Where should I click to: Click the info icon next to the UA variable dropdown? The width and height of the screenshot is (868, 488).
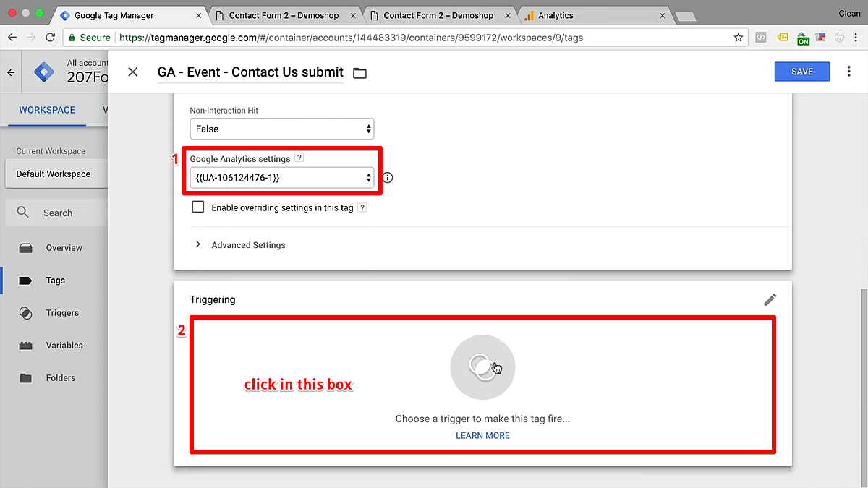pos(388,177)
